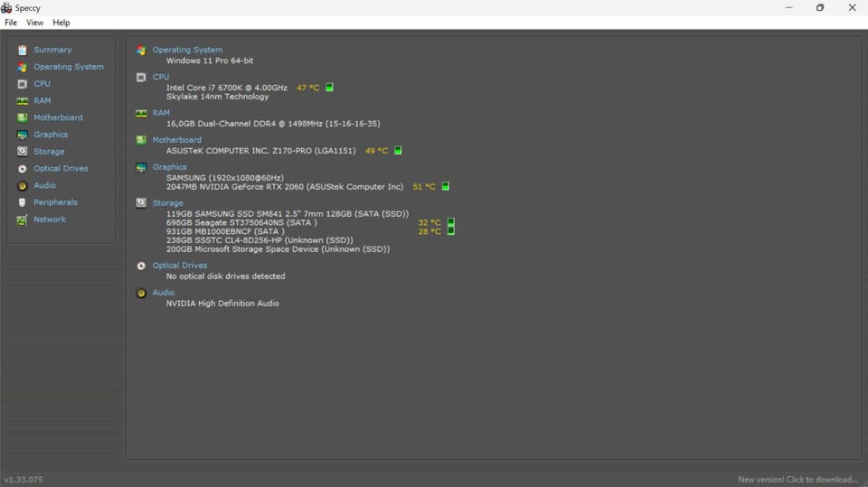Click the board icon beside Motherboard heading
This screenshot has height=487, width=868.
tap(141, 141)
